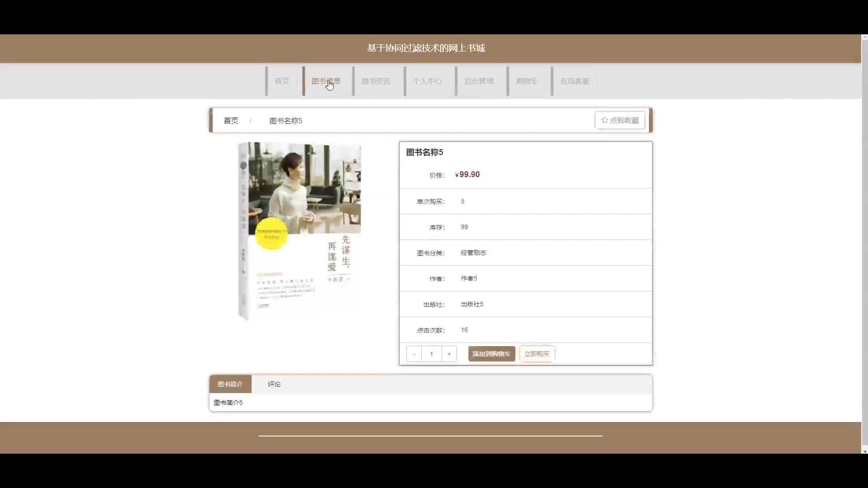Viewport: 868px width, 488px height.
Task: Switch to the 图书简介 tab
Action: pos(230,384)
